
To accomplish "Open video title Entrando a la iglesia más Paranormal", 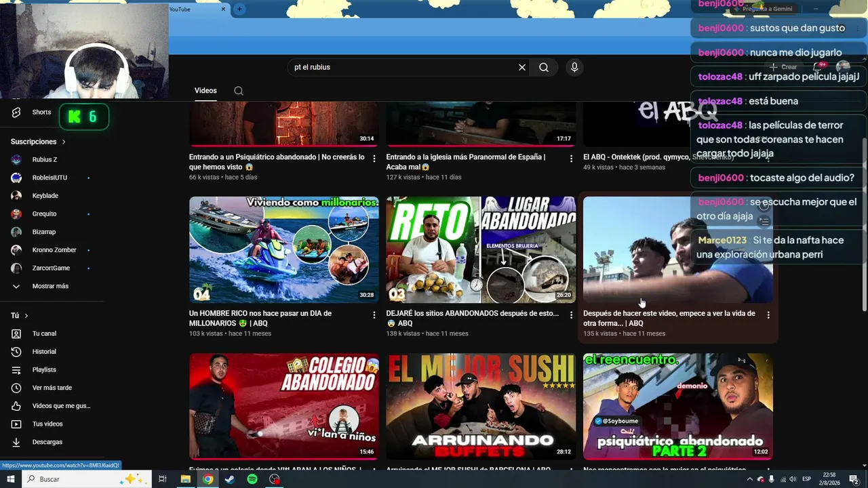I will point(466,162).
